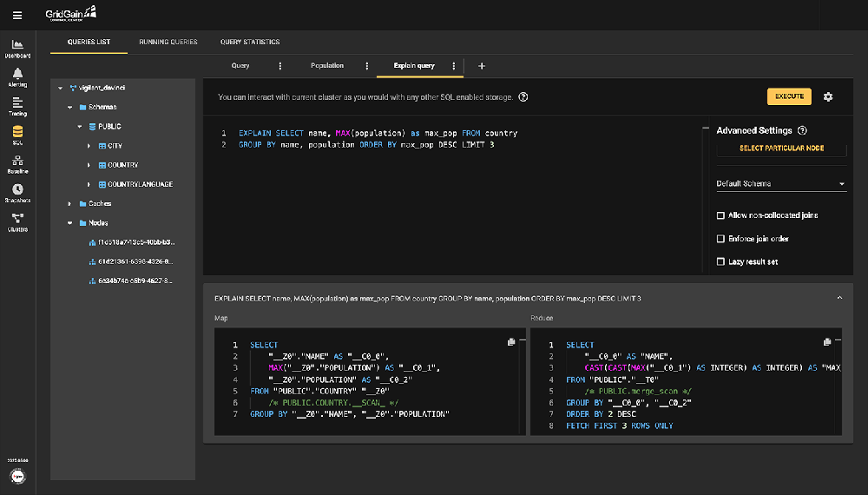This screenshot has height=495, width=868.
Task: Copy the Map query text
Action: (x=511, y=342)
